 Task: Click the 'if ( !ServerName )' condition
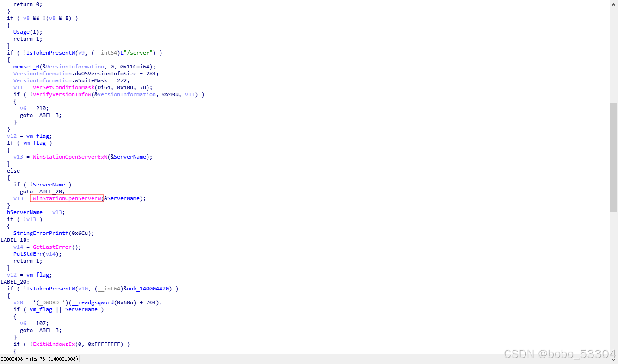[43, 185]
